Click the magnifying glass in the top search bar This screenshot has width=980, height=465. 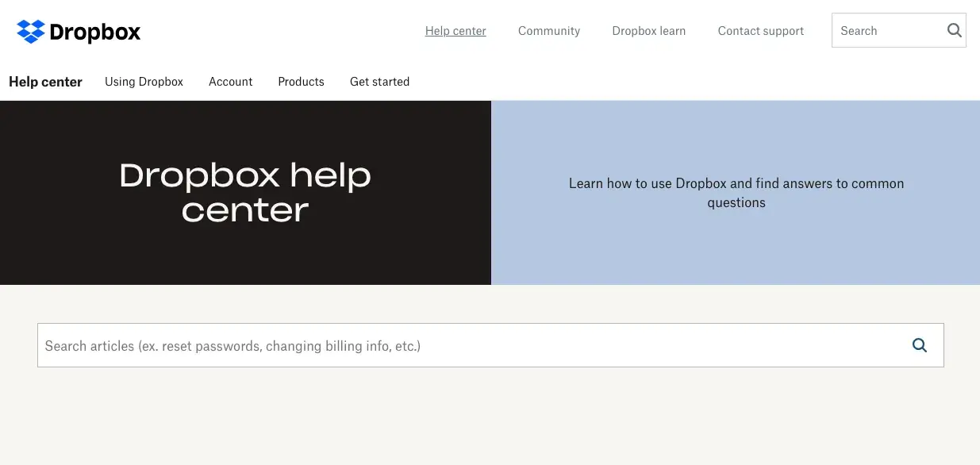point(954,30)
